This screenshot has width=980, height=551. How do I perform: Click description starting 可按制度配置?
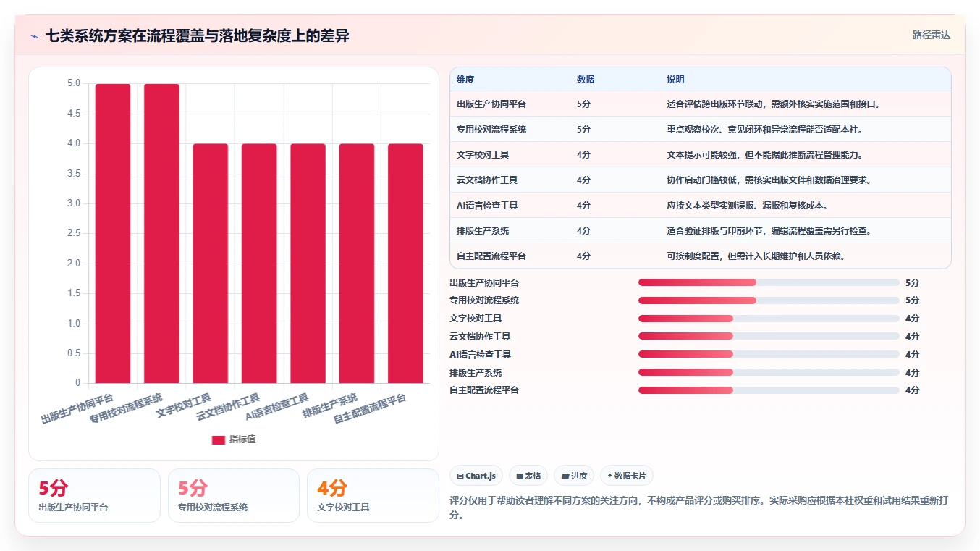756,256
